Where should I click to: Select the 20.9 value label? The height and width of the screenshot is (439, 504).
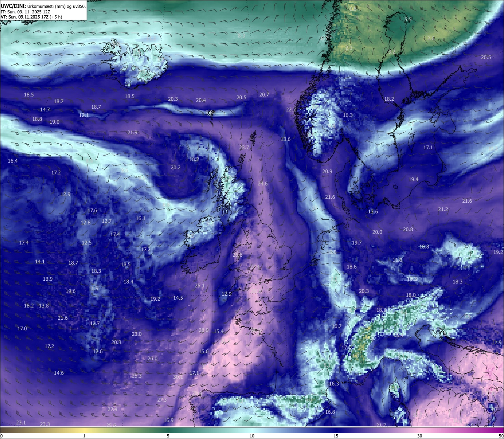pos(327,171)
